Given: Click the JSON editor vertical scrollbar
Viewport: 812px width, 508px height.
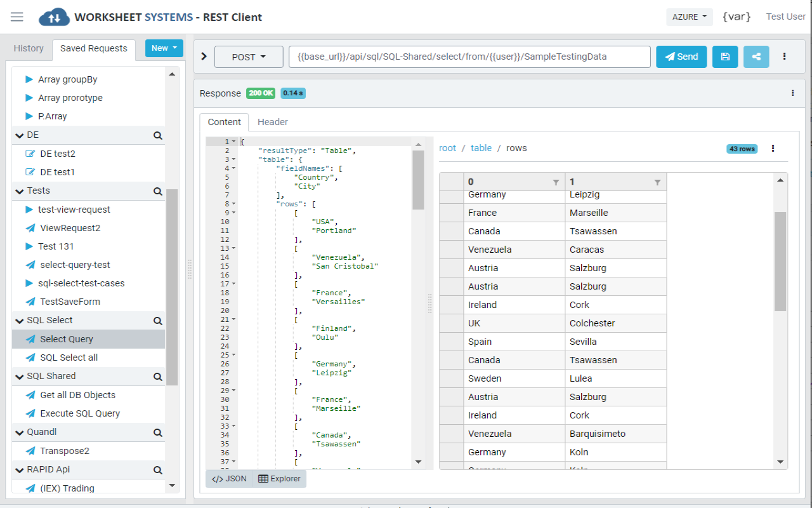Looking at the screenshot, I should (x=418, y=180).
